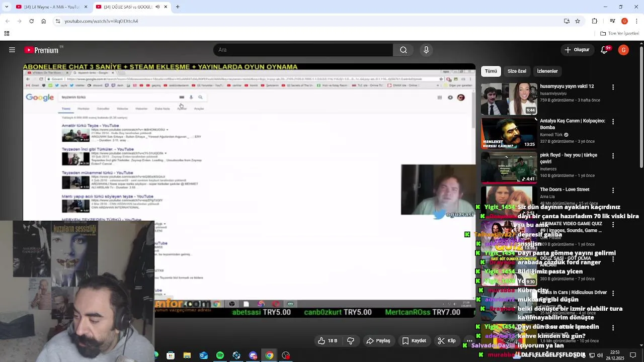Switch to Chrome in the taskbar

coord(270,355)
